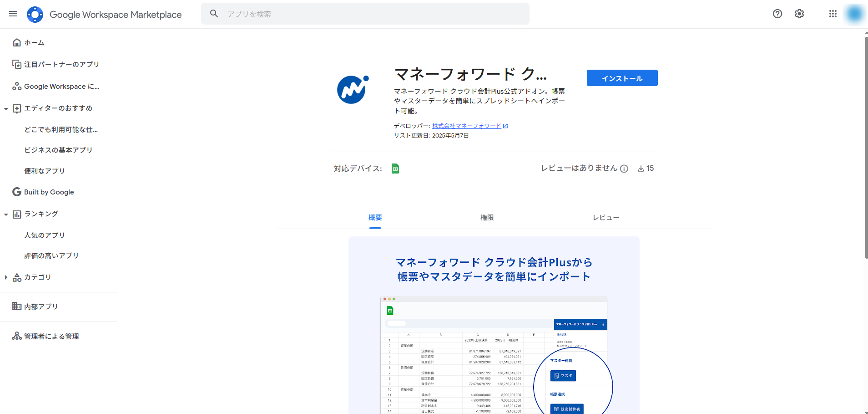Select カテゴリ label in sidebar
This screenshot has width=868, height=414.
tap(38, 277)
